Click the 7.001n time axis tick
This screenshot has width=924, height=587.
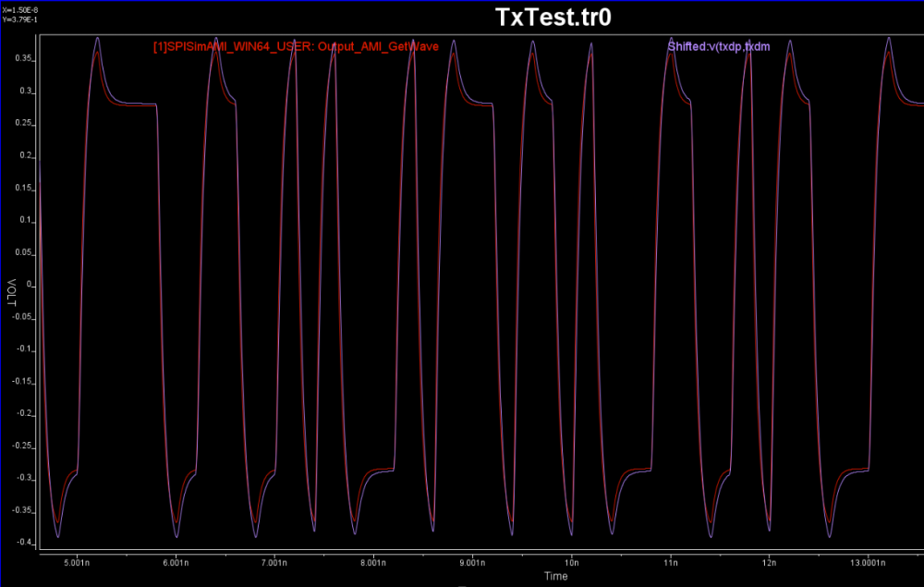[274, 561]
